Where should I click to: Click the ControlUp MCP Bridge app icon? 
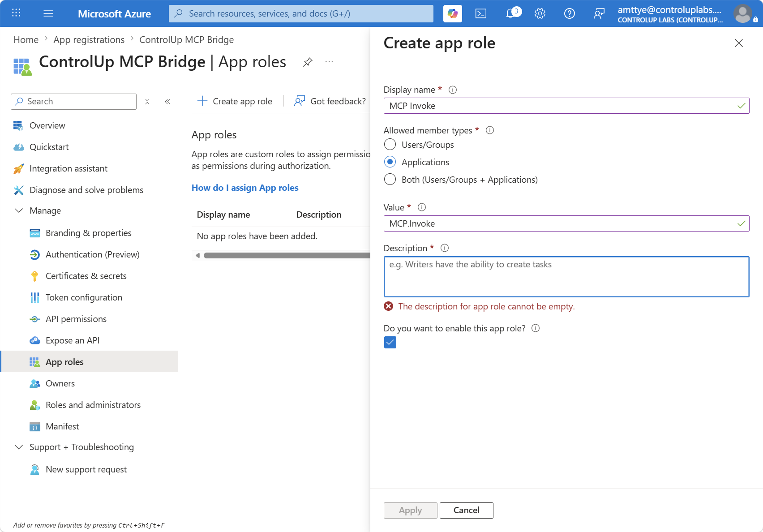22,67
